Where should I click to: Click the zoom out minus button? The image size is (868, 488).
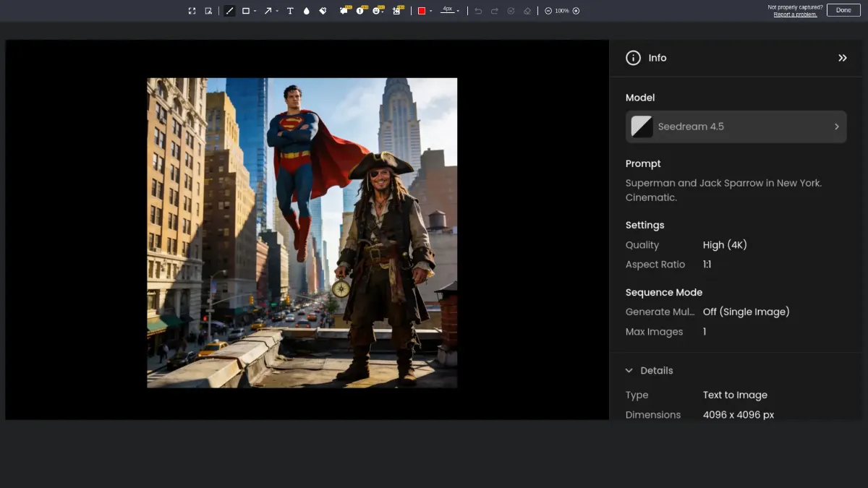tap(548, 11)
